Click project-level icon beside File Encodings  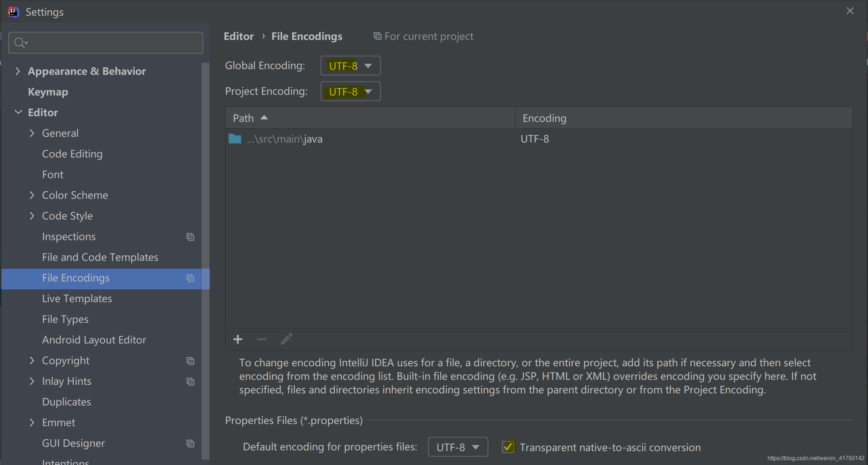[x=190, y=278]
